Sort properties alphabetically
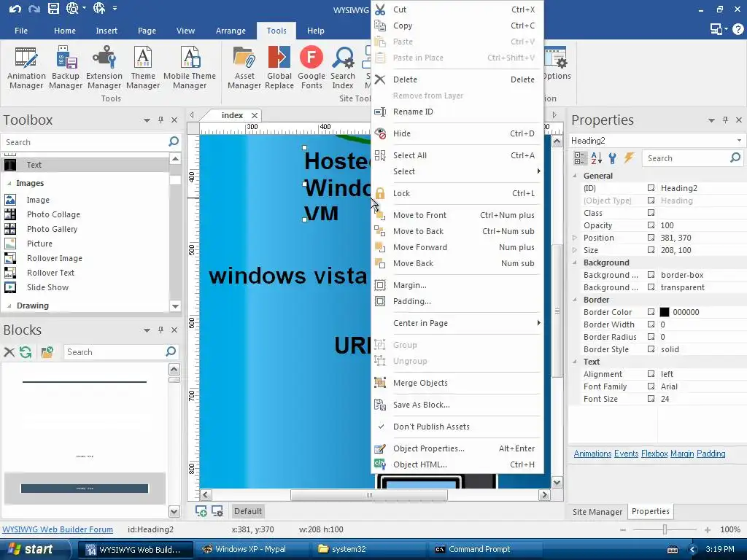747x560 pixels. click(597, 158)
